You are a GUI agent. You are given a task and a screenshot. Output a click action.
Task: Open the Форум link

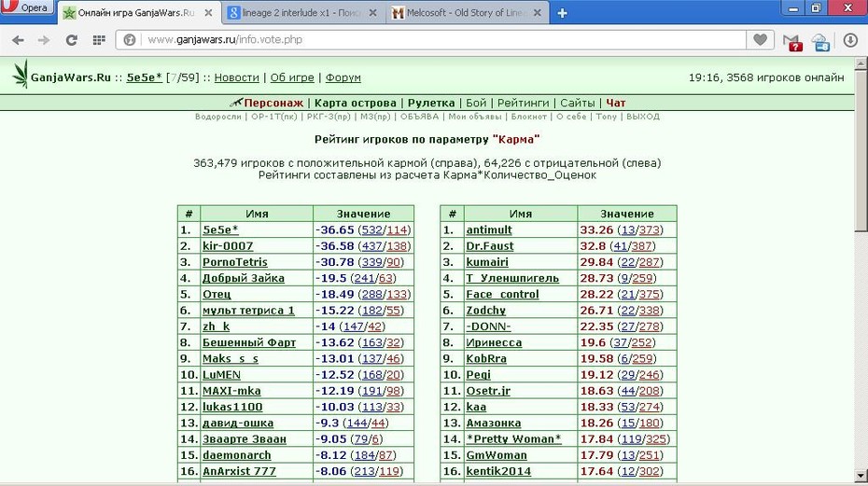[x=343, y=77]
